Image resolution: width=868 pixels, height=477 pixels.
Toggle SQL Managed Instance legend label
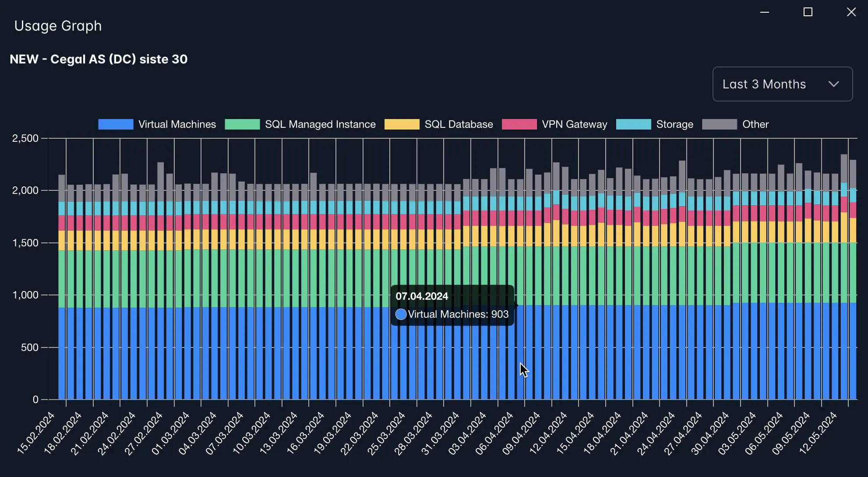coord(320,124)
